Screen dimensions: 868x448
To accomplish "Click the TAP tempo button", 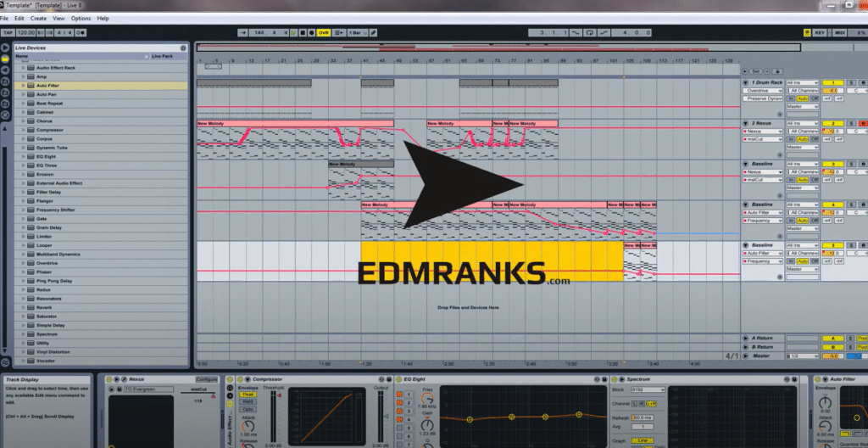I will click(x=8, y=33).
